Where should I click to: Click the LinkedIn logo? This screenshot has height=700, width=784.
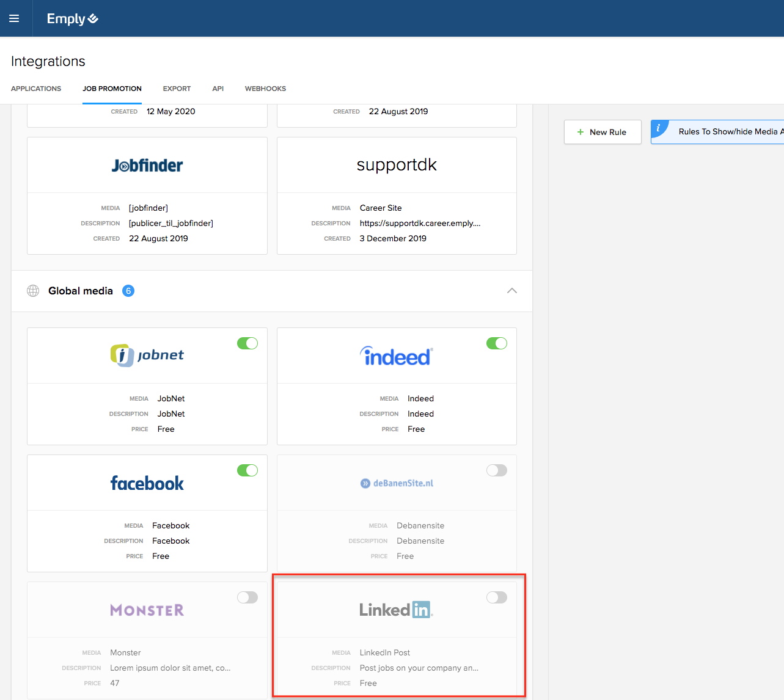pyautogui.click(x=397, y=610)
